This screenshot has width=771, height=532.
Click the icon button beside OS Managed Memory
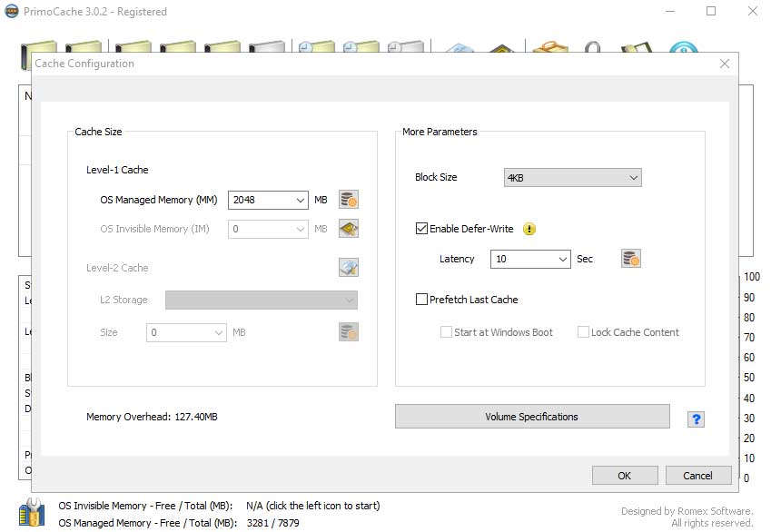click(349, 200)
